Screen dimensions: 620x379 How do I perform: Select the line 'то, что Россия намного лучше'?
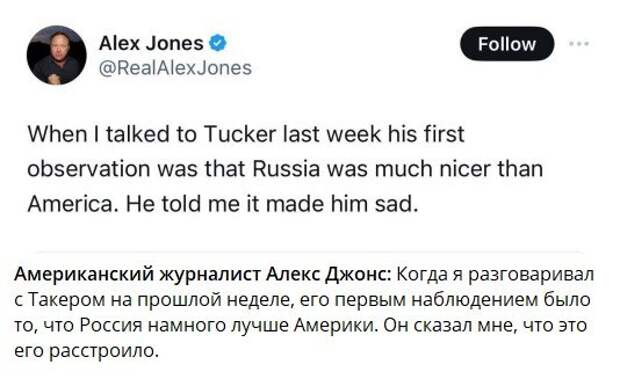[x=301, y=326]
